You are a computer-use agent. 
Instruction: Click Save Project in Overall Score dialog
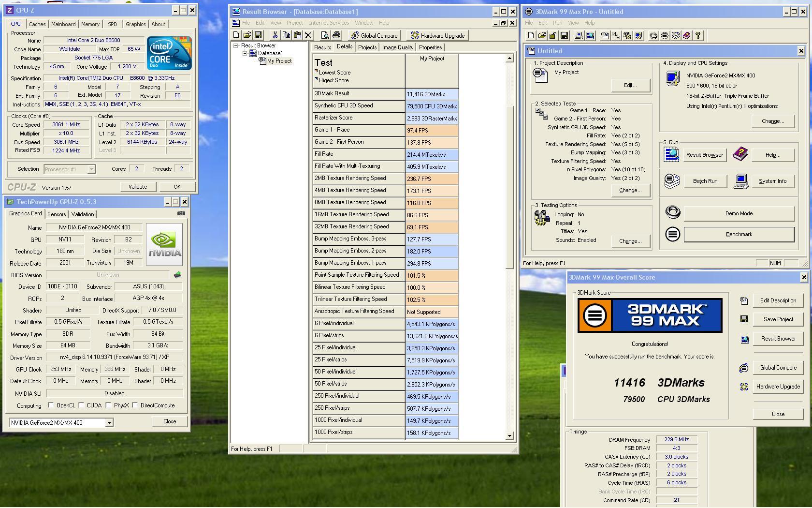778,319
